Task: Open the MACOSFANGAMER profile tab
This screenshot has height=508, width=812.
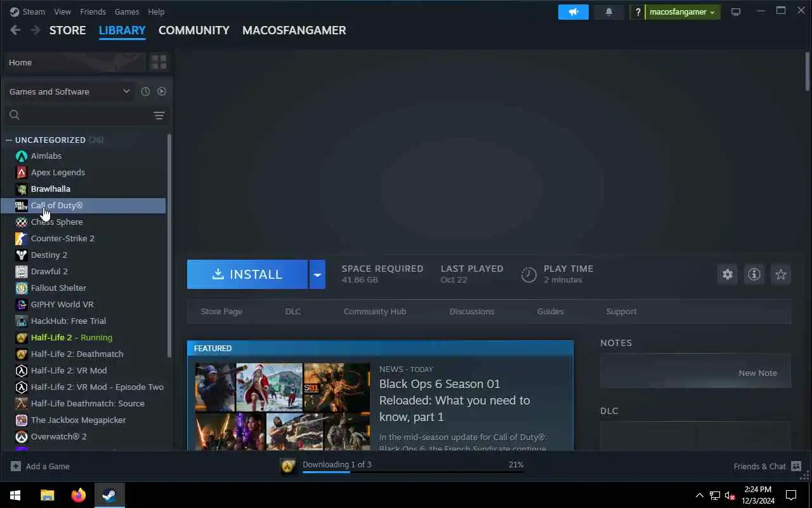Action: tap(294, 30)
